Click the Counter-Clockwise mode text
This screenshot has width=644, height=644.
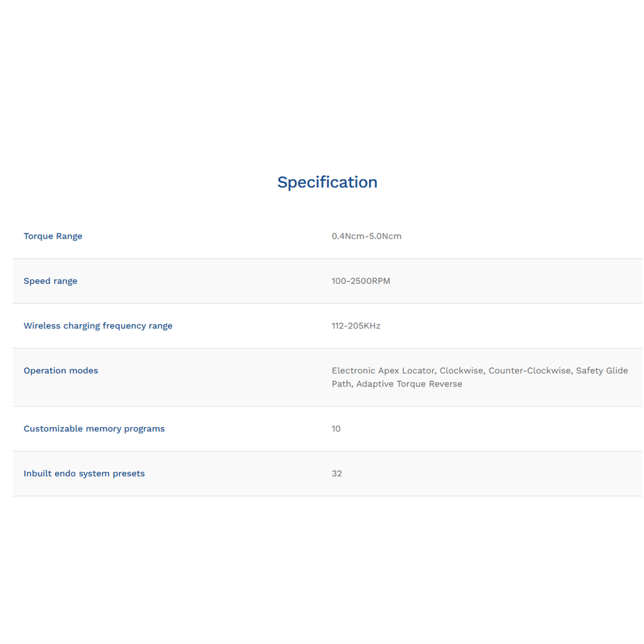coord(529,371)
